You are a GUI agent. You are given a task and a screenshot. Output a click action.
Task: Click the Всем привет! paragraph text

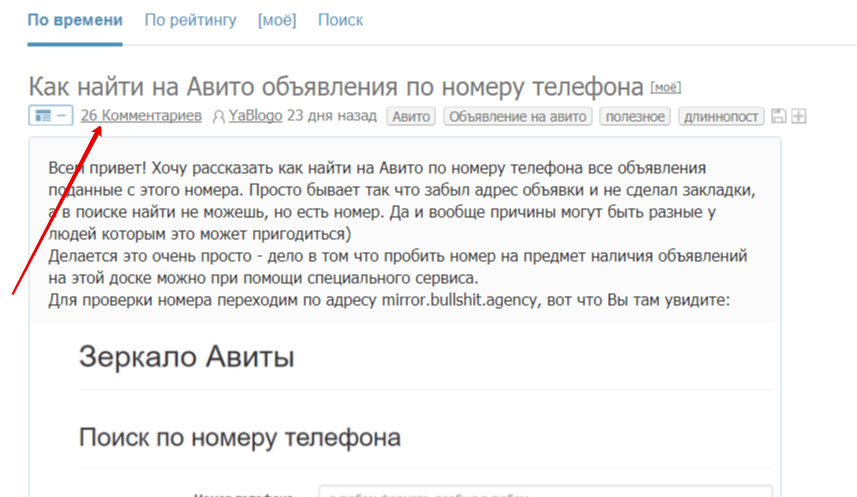click(x=402, y=201)
